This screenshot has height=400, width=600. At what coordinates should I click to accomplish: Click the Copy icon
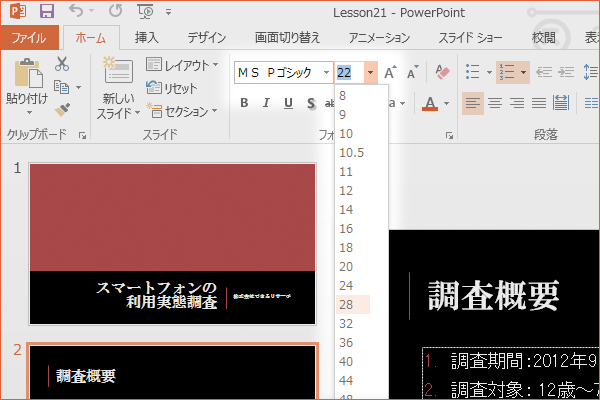[61, 87]
